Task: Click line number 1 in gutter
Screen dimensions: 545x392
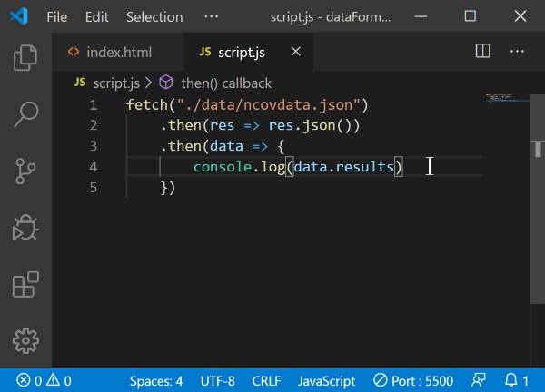Action: click(x=94, y=105)
